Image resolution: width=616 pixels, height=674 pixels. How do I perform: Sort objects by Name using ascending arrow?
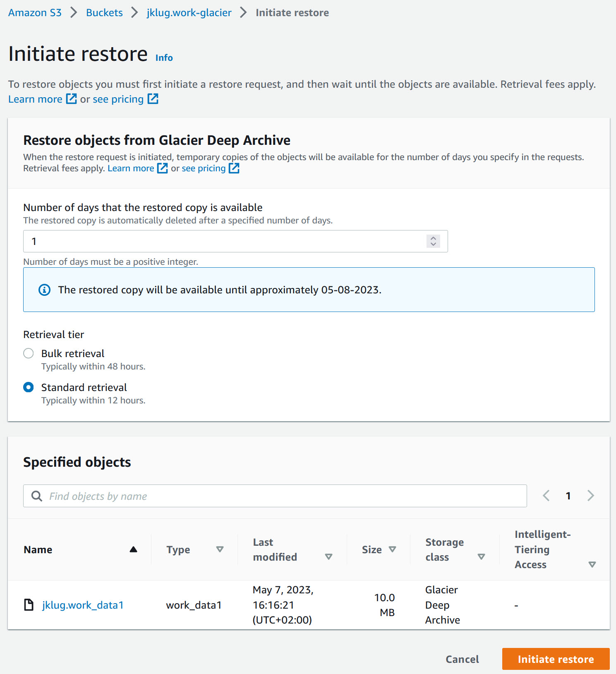tap(133, 549)
